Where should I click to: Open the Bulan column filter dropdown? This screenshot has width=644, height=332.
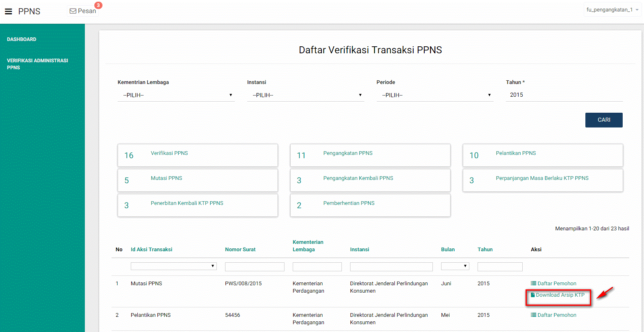(455, 266)
